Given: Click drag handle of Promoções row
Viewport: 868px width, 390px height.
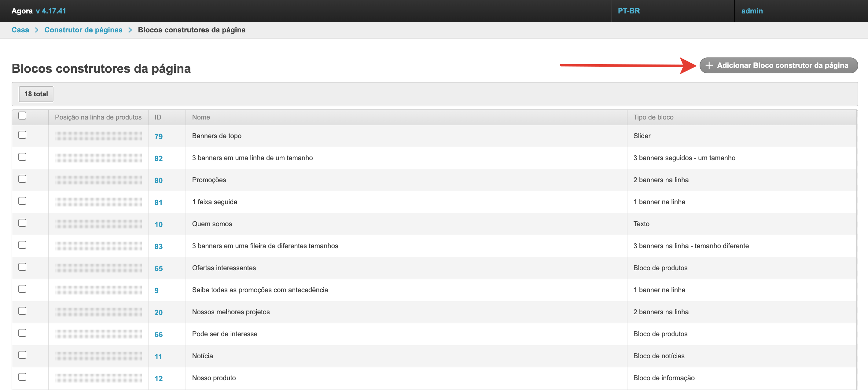Looking at the screenshot, I should (98, 180).
